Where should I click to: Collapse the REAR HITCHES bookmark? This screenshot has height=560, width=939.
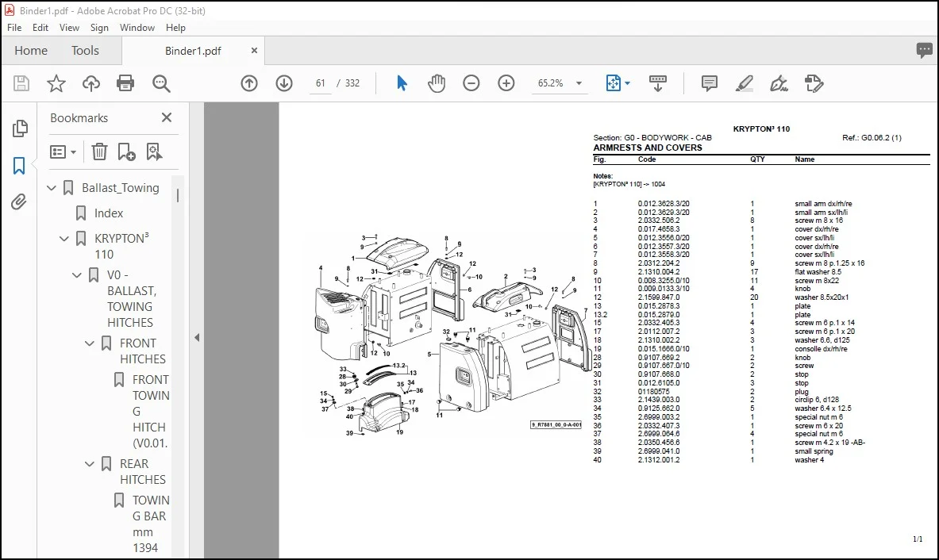tap(89, 464)
